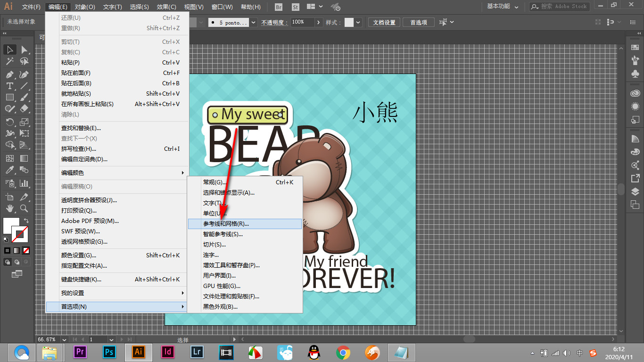Viewport: 644px width, 362px height.
Task: Click the white Fill color swatch
Action: click(10, 225)
